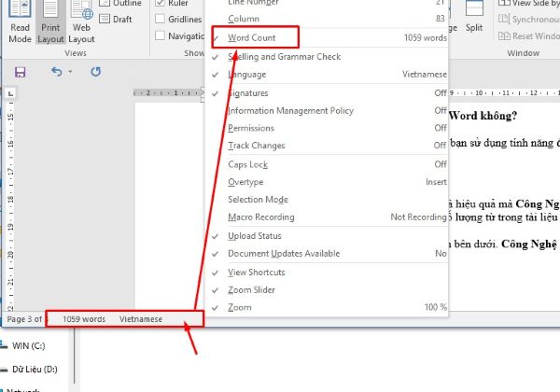Click the Save icon in quick access toolbar
The height and width of the screenshot is (392, 560).
point(21,72)
